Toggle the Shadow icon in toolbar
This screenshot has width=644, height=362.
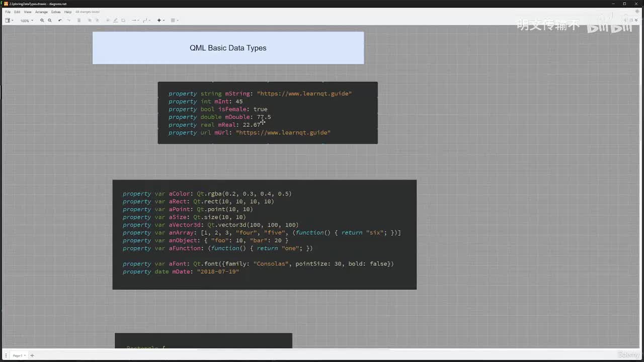[x=123, y=21]
